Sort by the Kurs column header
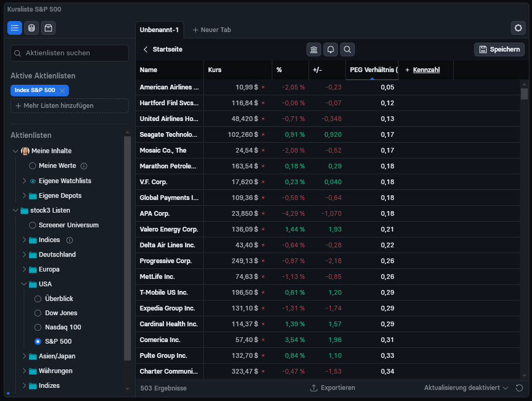Image resolution: width=532 pixels, height=401 pixels. pos(238,70)
